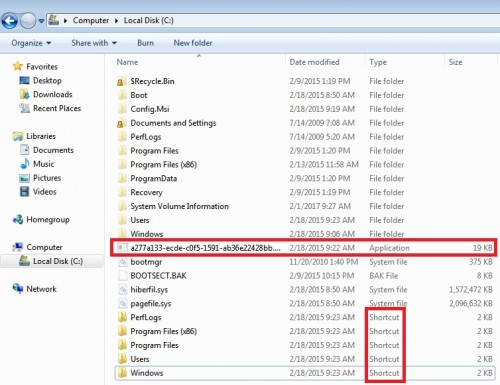Sort by Type column header
Screen dimensions: 500x385
point(378,62)
